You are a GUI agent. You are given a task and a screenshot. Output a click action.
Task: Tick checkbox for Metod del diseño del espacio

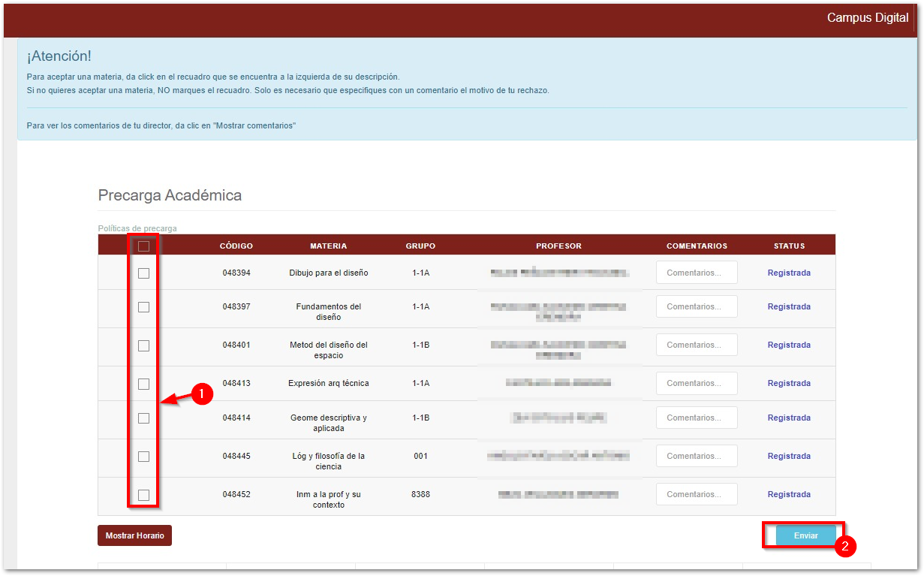(x=143, y=345)
